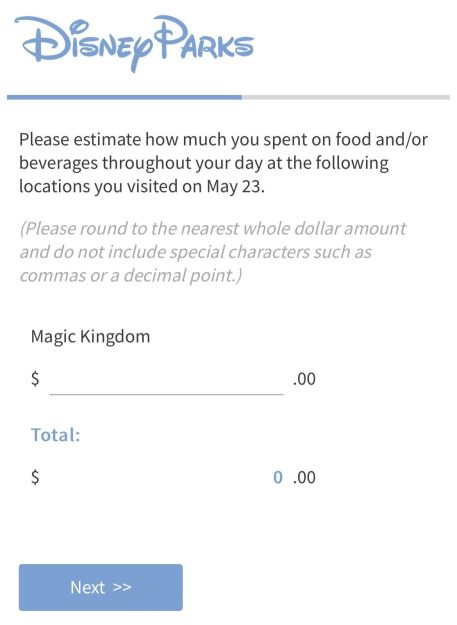The image size is (457, 625).
Task: Click the Total value showing 0
Action: 278,477
